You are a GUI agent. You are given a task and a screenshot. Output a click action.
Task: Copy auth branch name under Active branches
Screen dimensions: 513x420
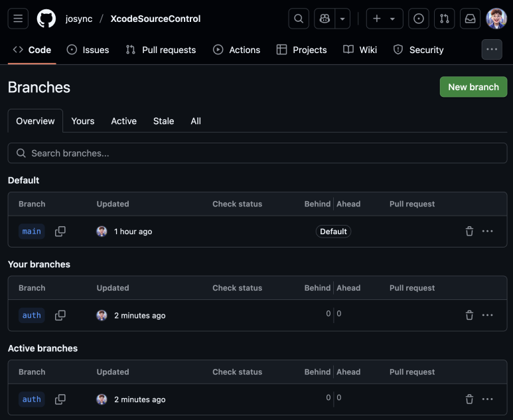point(60,399)
